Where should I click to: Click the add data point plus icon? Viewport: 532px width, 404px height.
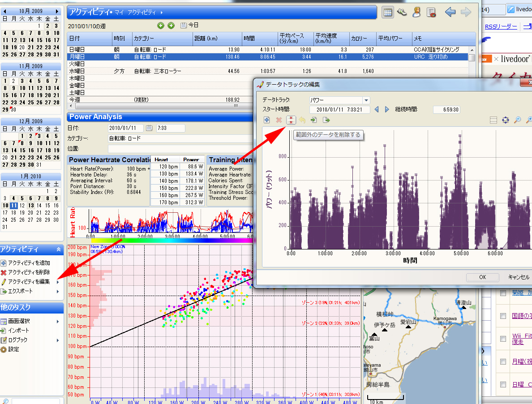tap(267, 120)
